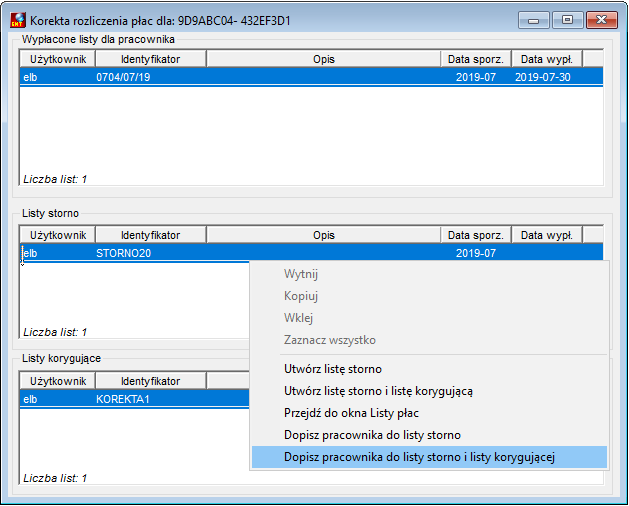The height and width of the screenshot is (506, 629).
Task: Click Data wypł. header in Wypłacone listy
Action: pos(547,59)
